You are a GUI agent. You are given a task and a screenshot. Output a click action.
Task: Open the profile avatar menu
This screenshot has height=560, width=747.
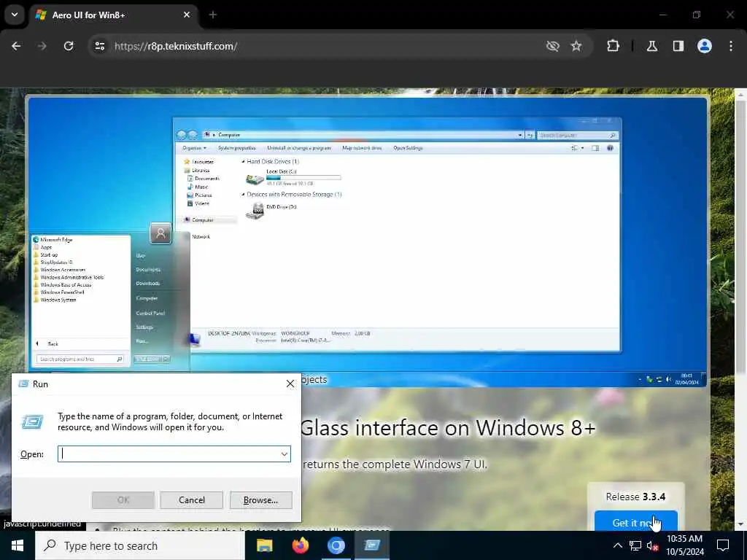[x=705, y=46]
